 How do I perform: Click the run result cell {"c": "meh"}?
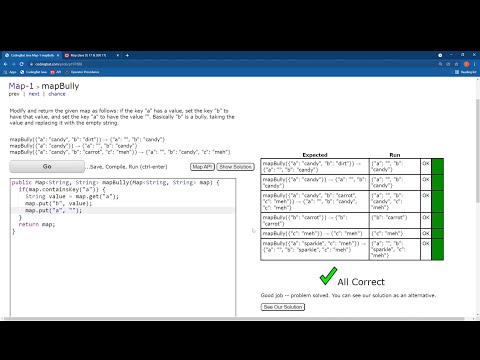point(395,233)
